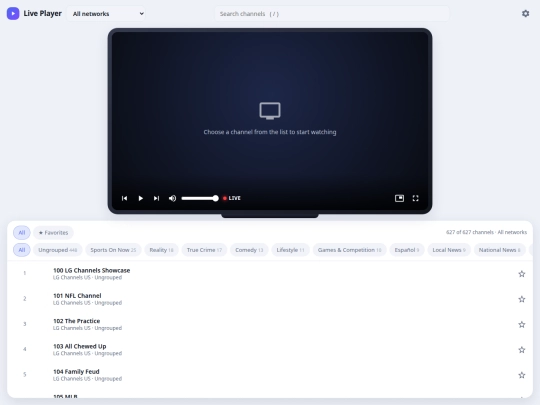The height and width of the screenshot is (405, 540).
Task: Open the settings gear
Action: (525, 13)
